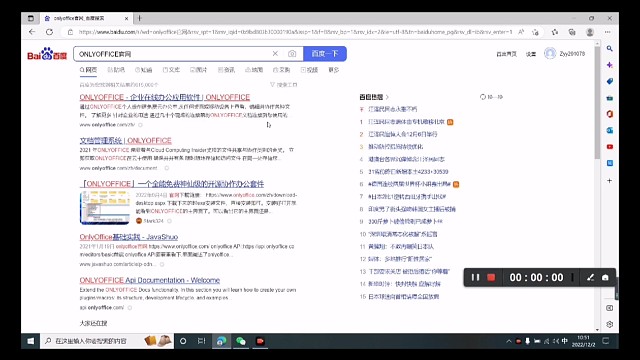The image size is (640, 360).
Task: Open Edge sidebar search icon
Action: (609, 49)
